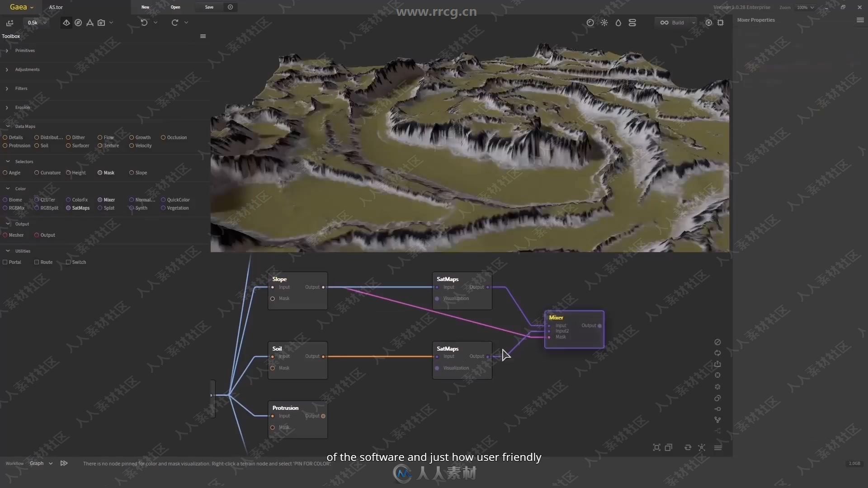Click the measure tool A-shaped icon
Viewport: 868px width, 488px height.
click(90, 23)
